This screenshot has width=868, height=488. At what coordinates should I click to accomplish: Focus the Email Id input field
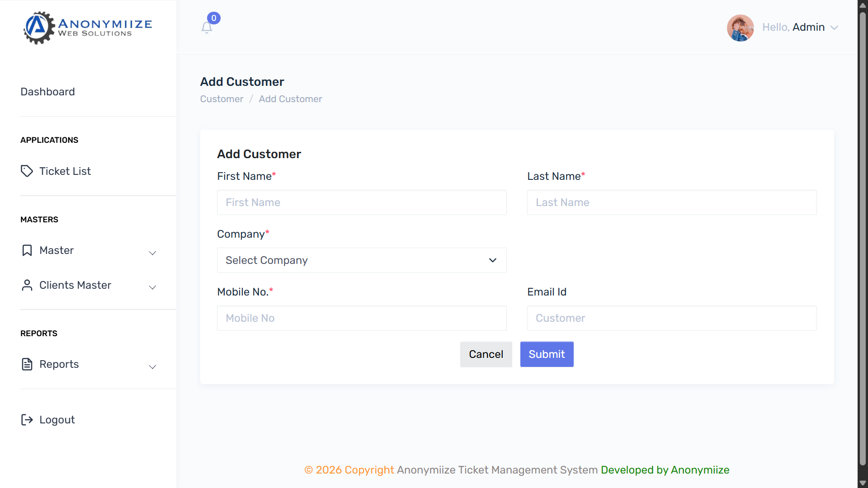click(672, 318)
